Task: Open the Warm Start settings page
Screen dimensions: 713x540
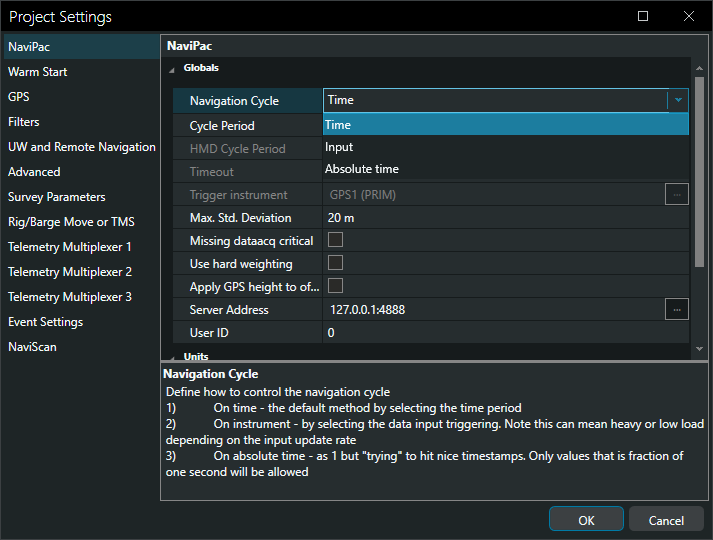Action: point(81,72)
